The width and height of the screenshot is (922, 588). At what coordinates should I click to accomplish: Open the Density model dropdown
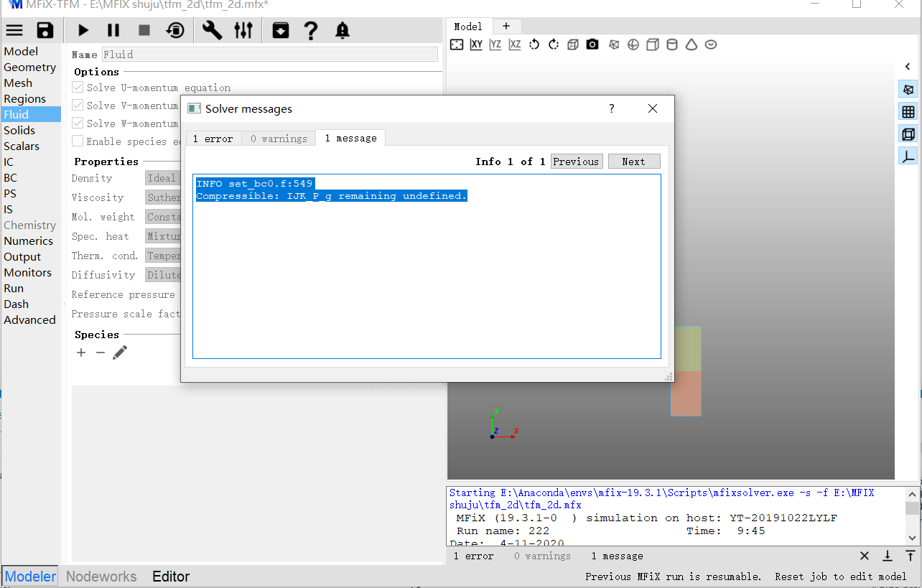click(162, 178)
